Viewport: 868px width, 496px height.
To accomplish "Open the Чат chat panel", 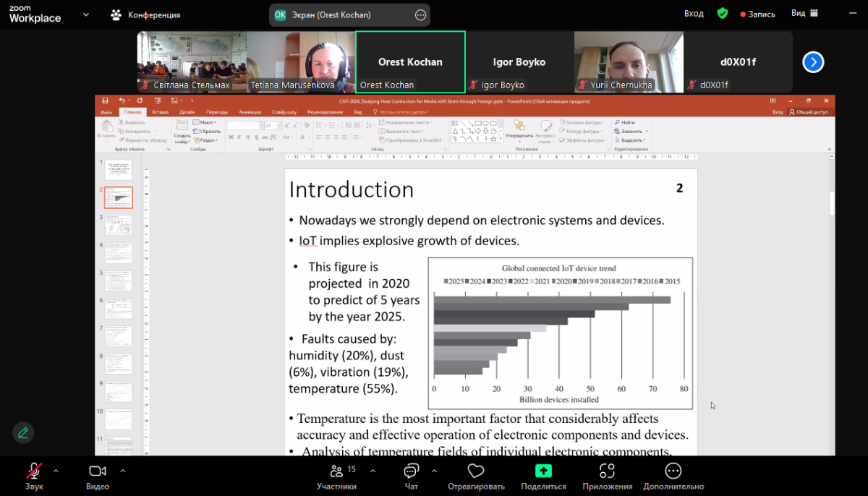I will (x=411, y=471).
